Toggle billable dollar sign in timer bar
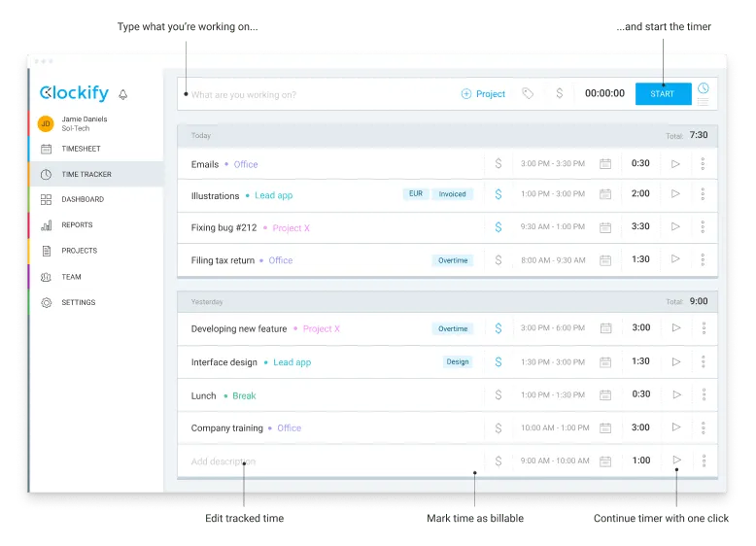Screen dimensions: 756x546 point(560,93)
